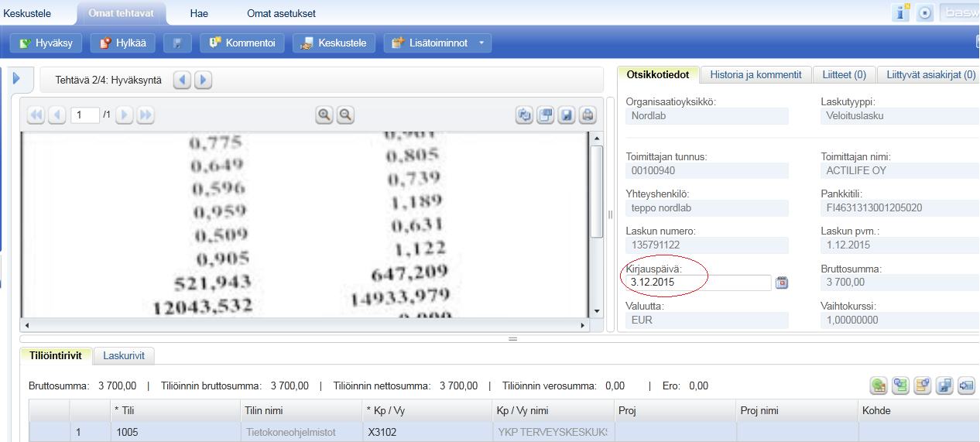The width and height of the screenshot is (980, 442).
Task: Jump to the last page of the document
Action: coord(146,115)
